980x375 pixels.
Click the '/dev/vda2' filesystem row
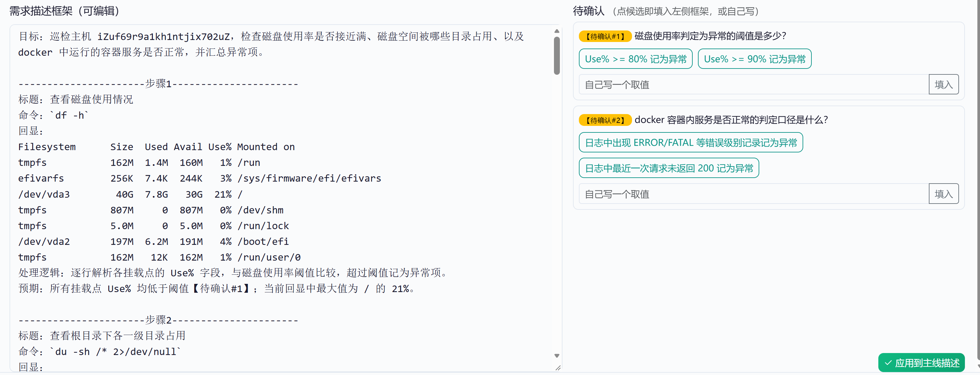tap(154, 242)
